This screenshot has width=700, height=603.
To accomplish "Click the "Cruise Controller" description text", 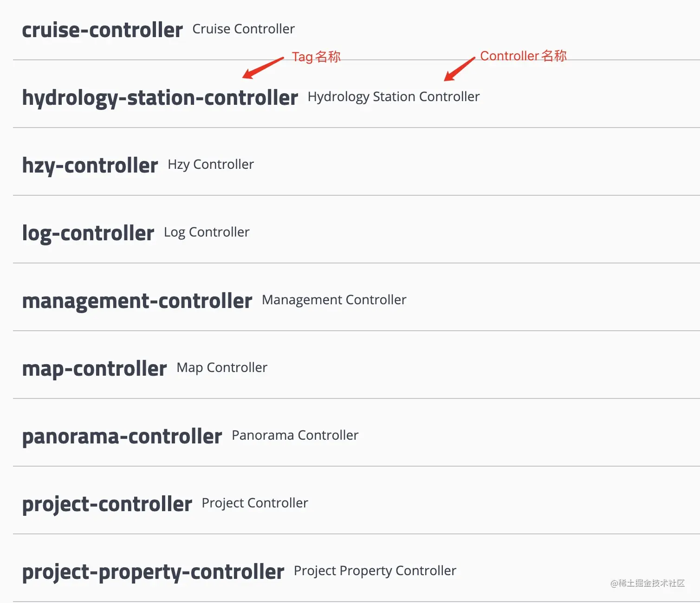I will [x=243, y=29].
